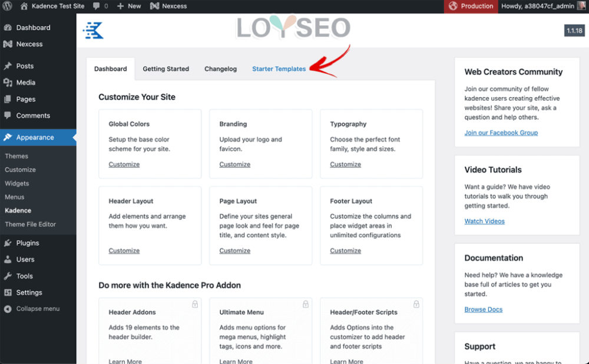This screenshot has width=589, height=364.
Task: Open the Watch Videos link
Action: 485,221
